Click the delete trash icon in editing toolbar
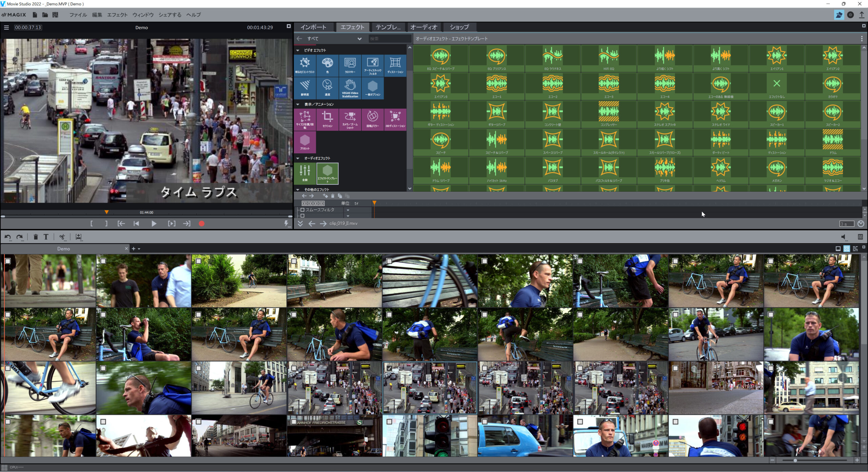The image size is (868, 472). click(36, 237)
